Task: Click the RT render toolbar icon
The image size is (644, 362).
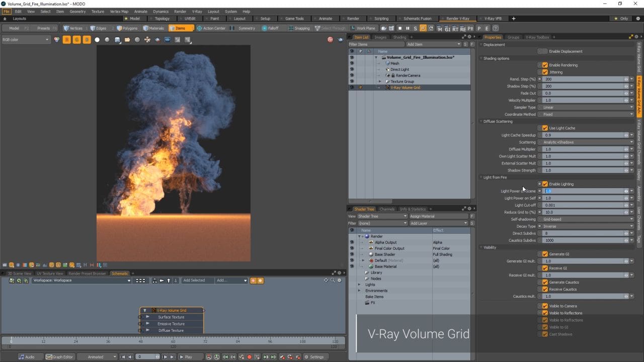Action: tap(455, 29)
